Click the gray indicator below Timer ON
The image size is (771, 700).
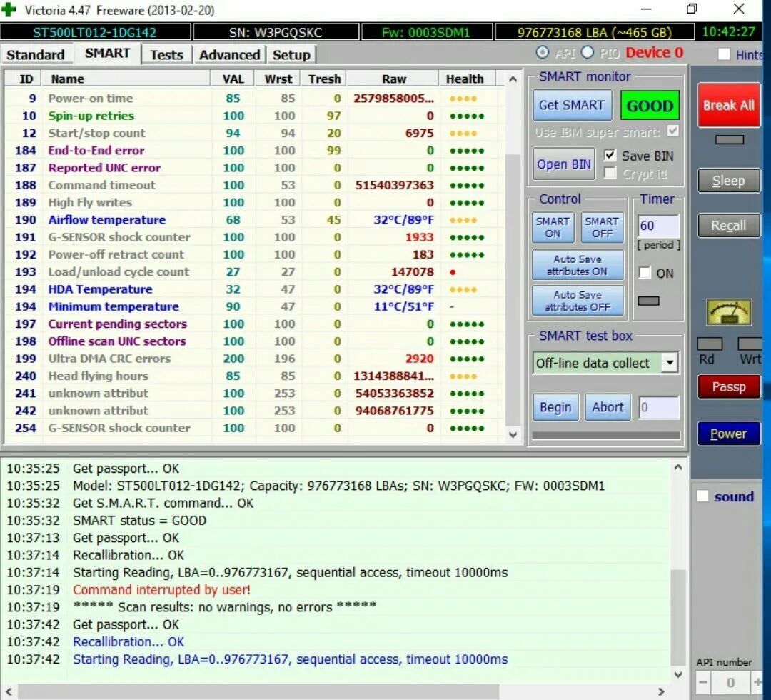pyautogui.click(x=648, y=301)
